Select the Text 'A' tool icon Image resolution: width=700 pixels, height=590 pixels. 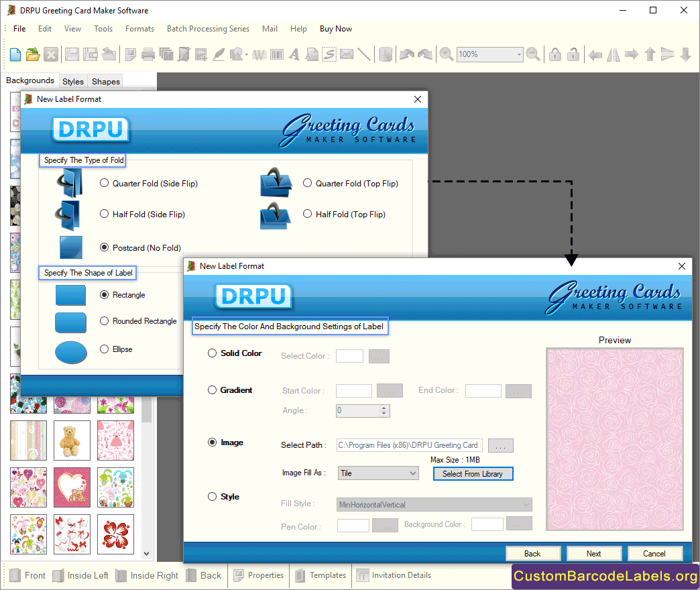294,54
